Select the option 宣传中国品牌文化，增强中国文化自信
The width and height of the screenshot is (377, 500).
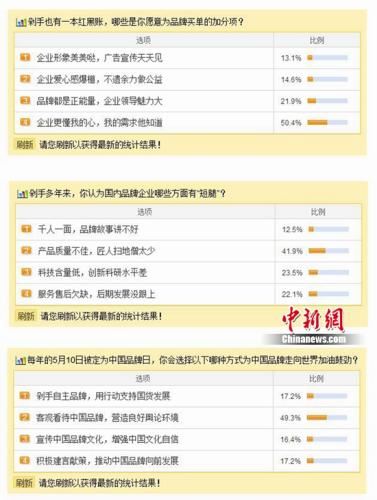[x=107, y=439]
